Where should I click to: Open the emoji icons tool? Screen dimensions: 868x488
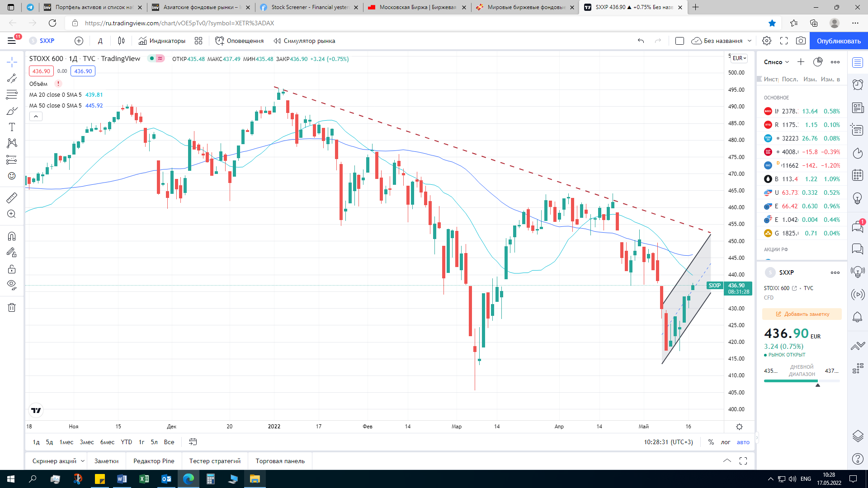coord(12,176)
